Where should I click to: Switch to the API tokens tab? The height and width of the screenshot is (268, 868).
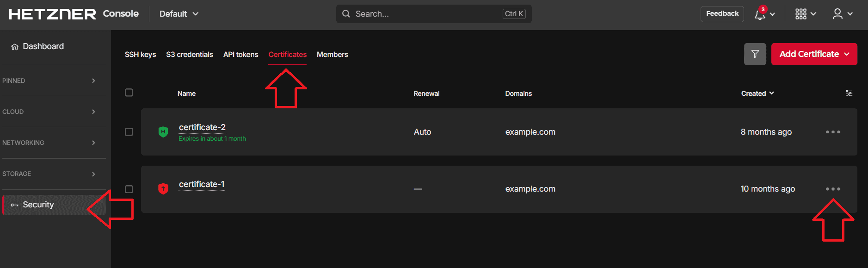tap(241, 55)
